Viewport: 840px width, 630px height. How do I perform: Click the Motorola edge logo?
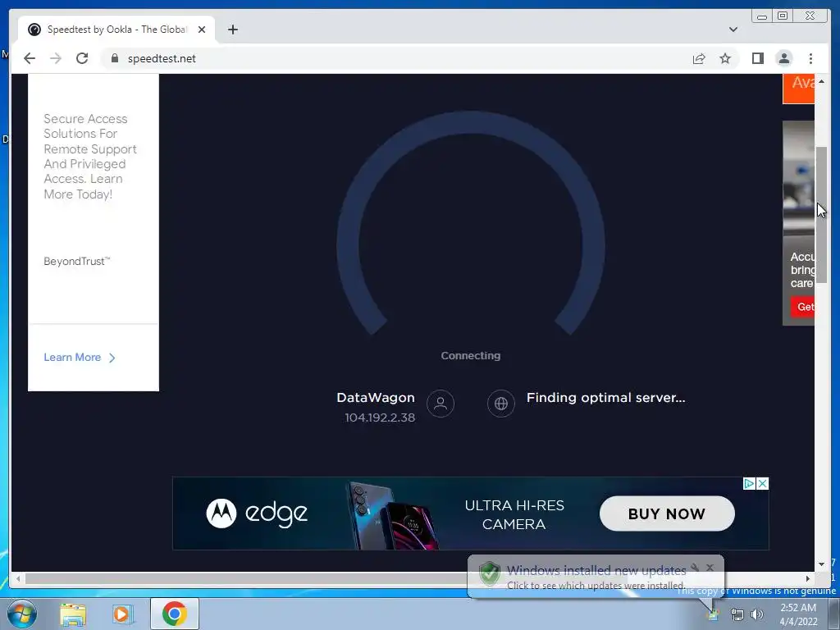(257, 514)
